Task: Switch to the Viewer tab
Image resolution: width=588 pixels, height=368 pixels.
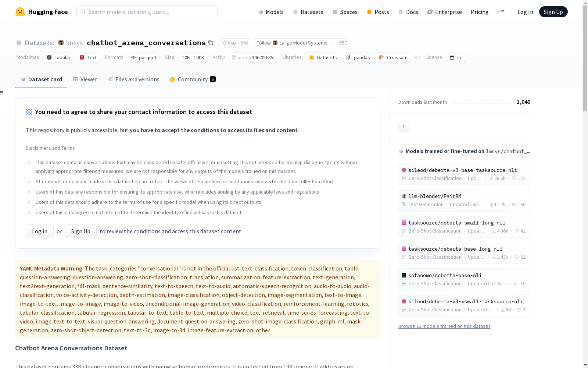Action: 85,79
